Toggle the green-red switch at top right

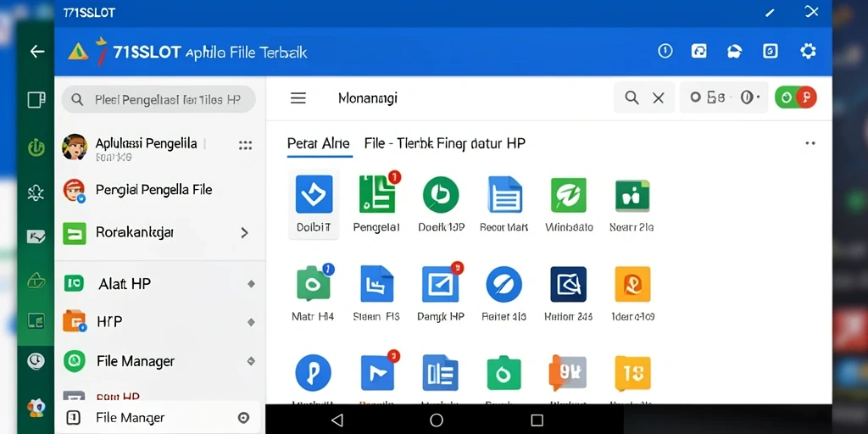tap(796, 97)
